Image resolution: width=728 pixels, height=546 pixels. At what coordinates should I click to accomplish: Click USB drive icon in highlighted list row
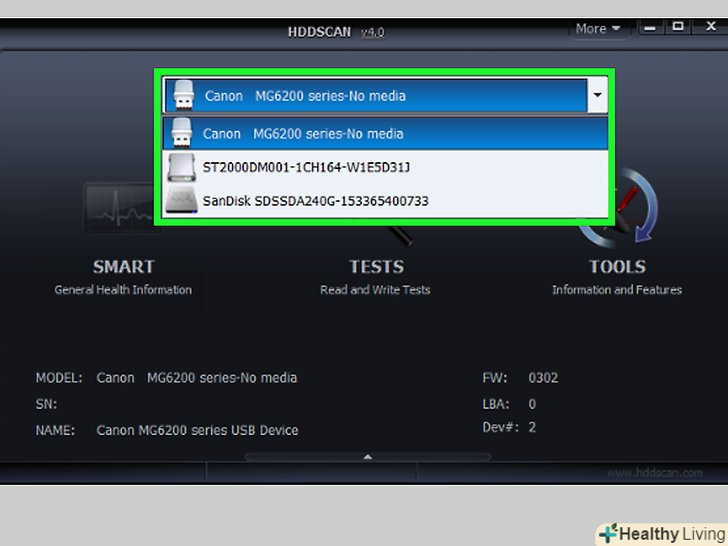(x=182, y=133)
